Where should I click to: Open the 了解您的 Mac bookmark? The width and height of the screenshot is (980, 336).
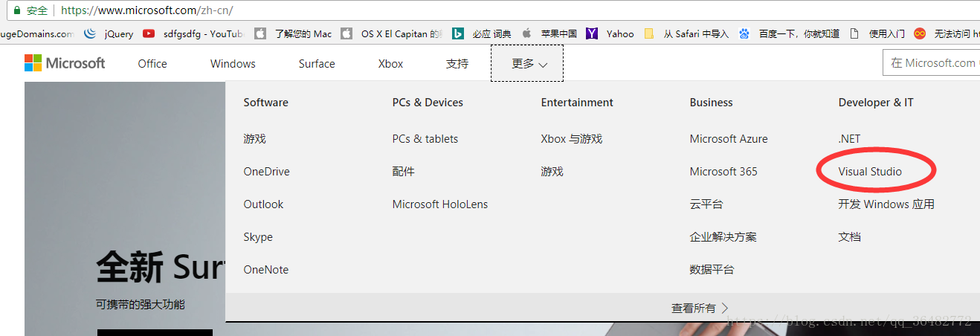293,33
